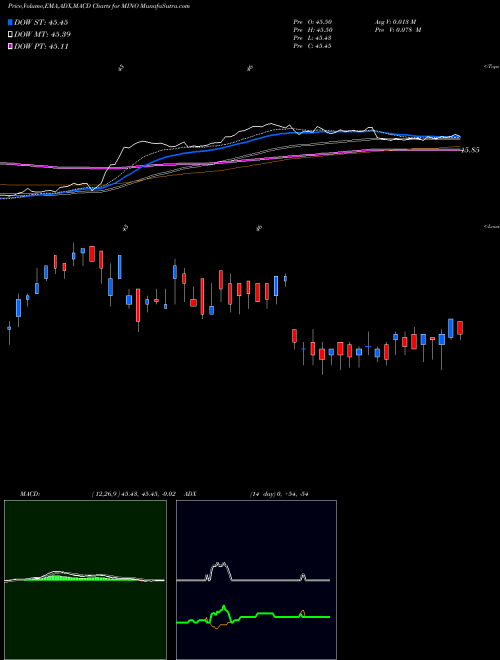Select the 'DOW MT: 45.39' legend label
The image size is (500, 660).
tap(43, 34)
